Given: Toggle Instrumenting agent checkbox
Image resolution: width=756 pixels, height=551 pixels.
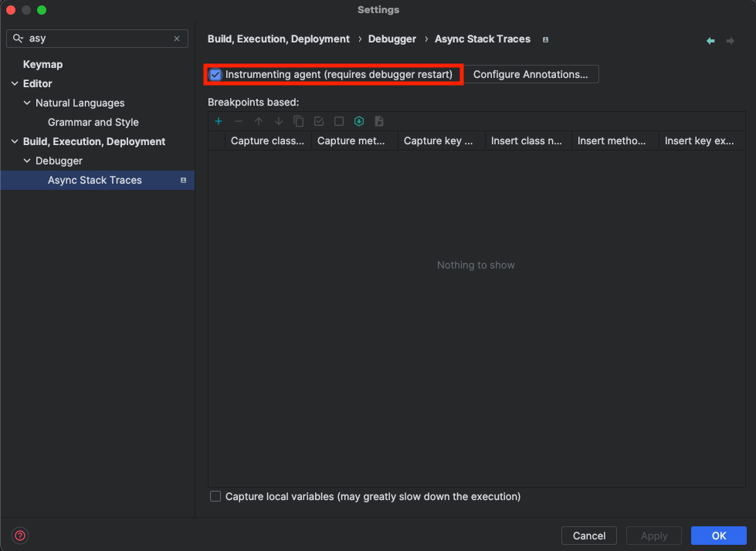Looking at the screenshot, I should 215,75.
